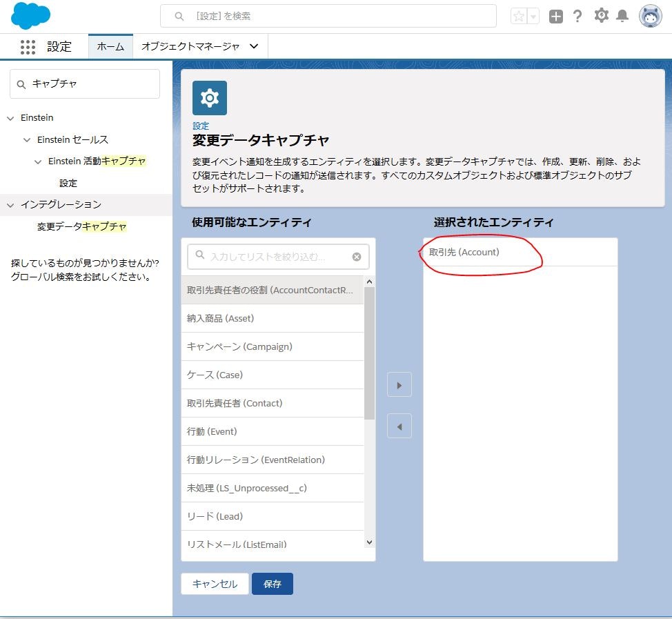This screenshot has height=619, width=672.
Task: Click the 保存 button
Action: 273,583
